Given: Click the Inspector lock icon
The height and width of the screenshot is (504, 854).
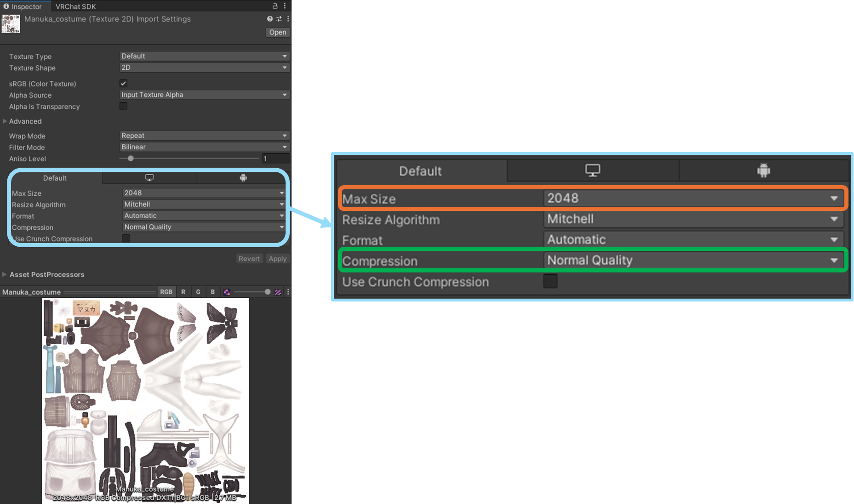Looking at the screenshot, I should click(x=275, y=6).
